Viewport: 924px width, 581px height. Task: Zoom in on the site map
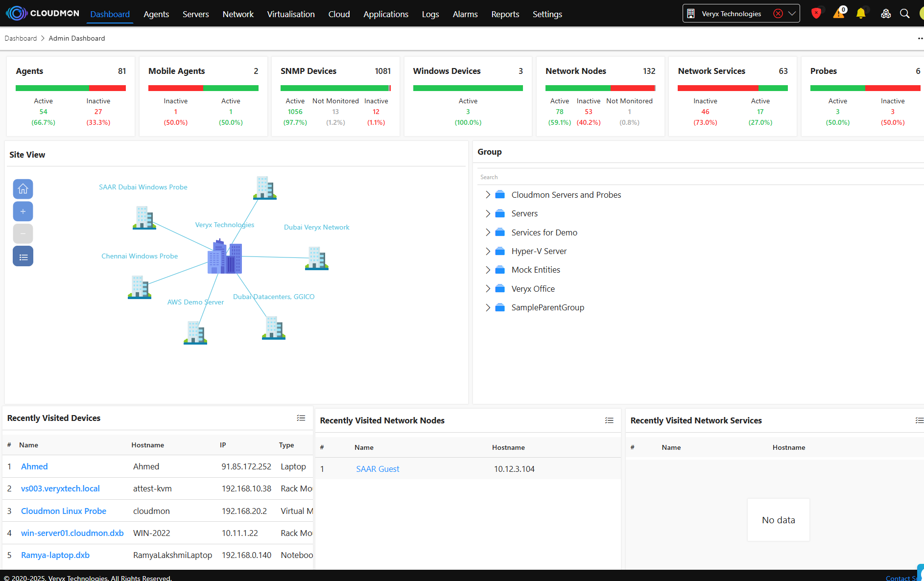point(23,211)
